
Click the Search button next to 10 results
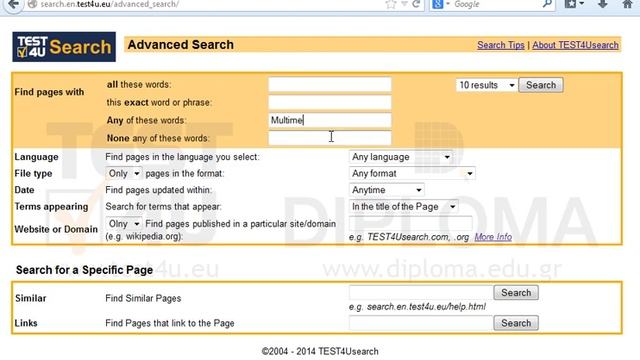[x=541, y=85]
